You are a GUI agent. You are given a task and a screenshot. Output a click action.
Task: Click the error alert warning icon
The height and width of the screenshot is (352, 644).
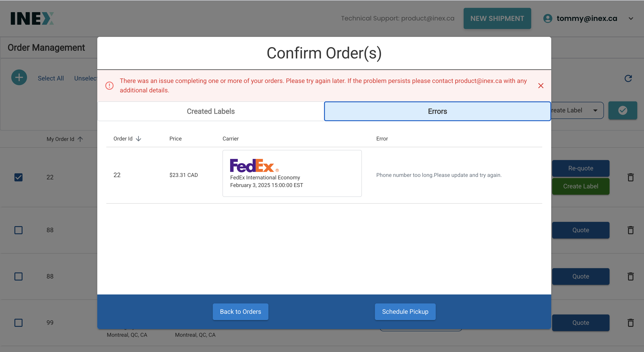click(109, 86)
